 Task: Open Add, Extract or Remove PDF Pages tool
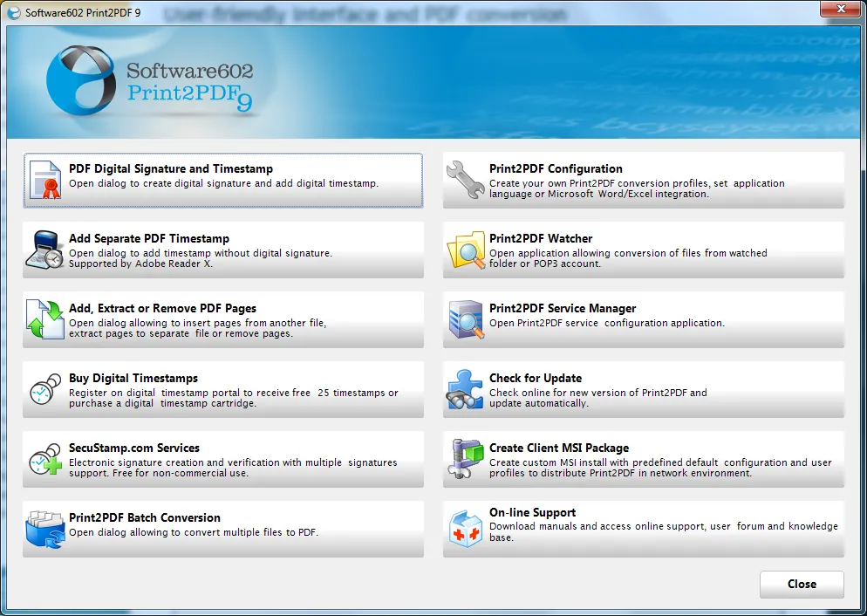[x=44, y=320]
